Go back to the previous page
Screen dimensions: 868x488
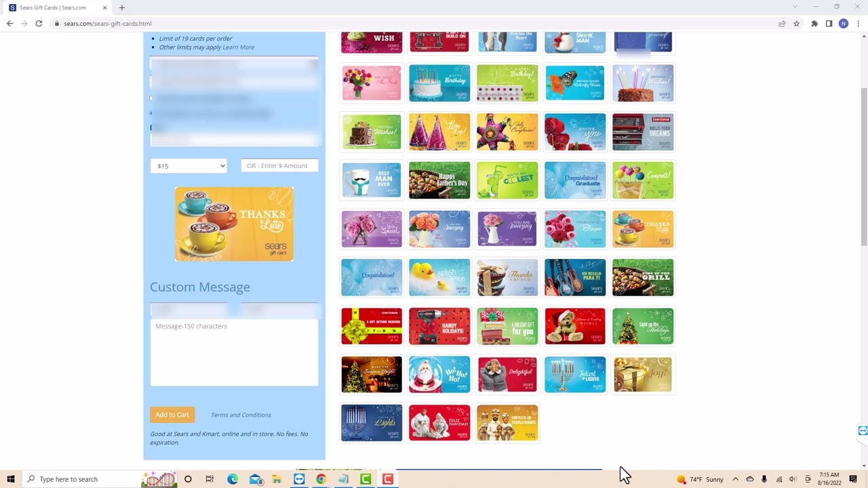tap(9, 23)
